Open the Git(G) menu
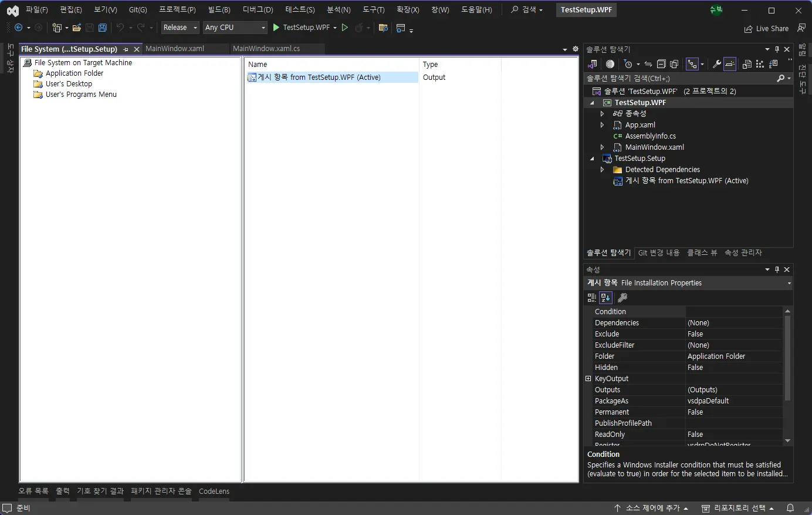This screenshot has width=812, height=515. point(138,10)
